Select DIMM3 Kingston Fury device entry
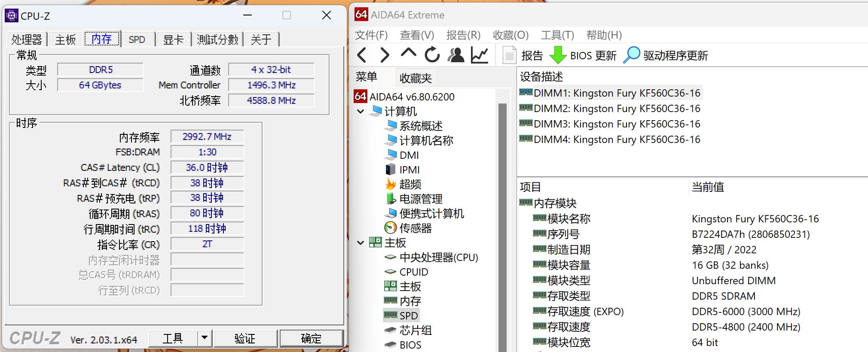 tap(617, 124)
